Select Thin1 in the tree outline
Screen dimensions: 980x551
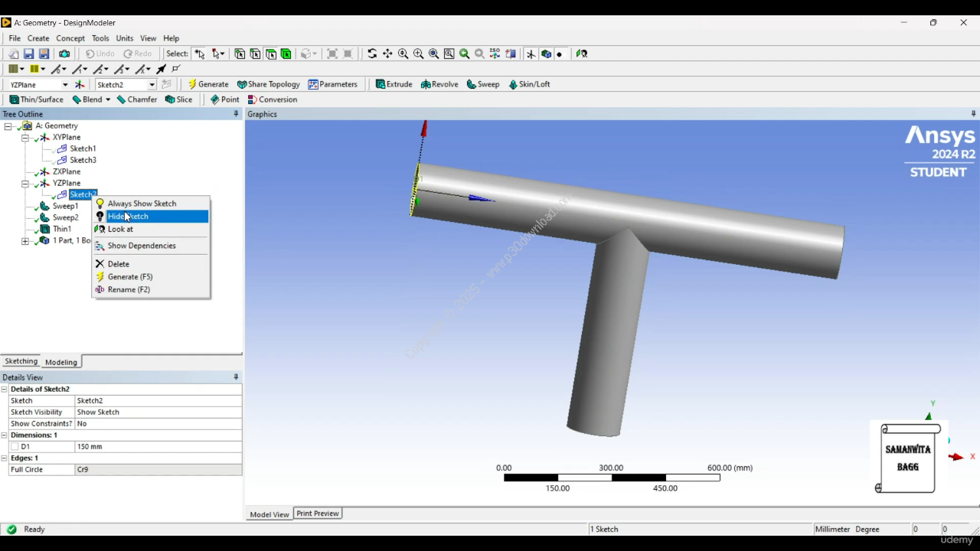click(62, 229)
